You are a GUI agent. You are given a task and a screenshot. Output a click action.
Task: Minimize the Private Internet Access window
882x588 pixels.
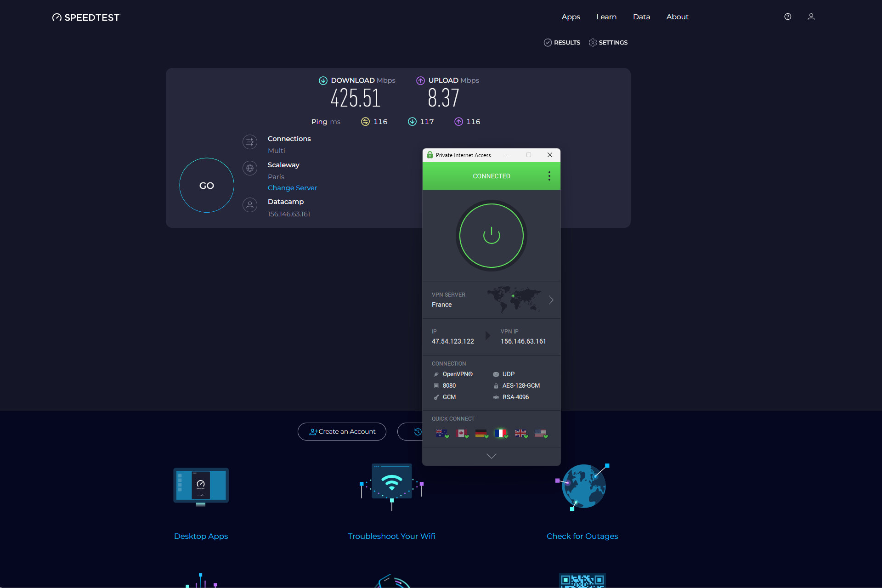(x=508, y=155)
